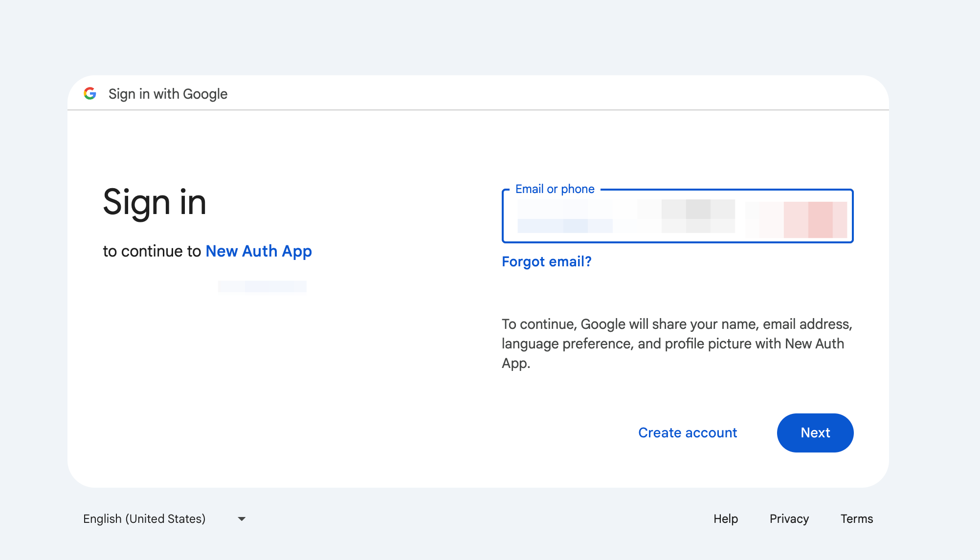
Task: Click the Google logo icon
Action: (90, 93)
